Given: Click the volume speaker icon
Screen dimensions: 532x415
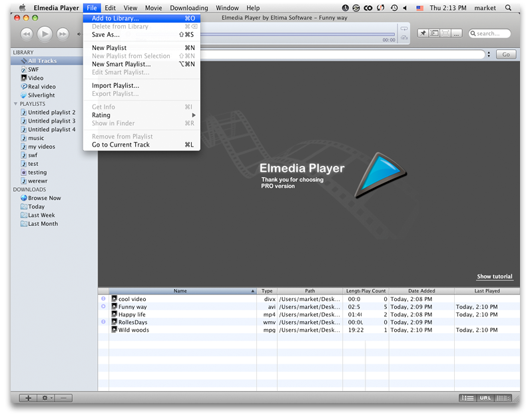Looking at the screenshot, I should click(x=79, y=34).
